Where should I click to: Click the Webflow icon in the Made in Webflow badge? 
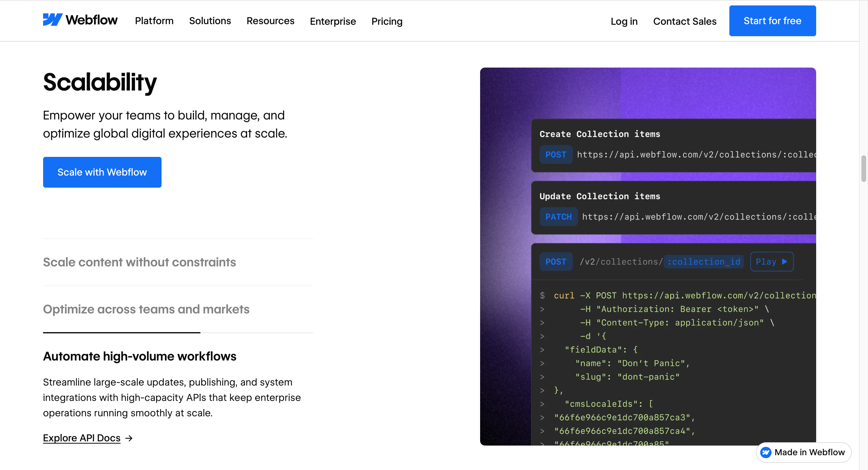tap(766, 452)
